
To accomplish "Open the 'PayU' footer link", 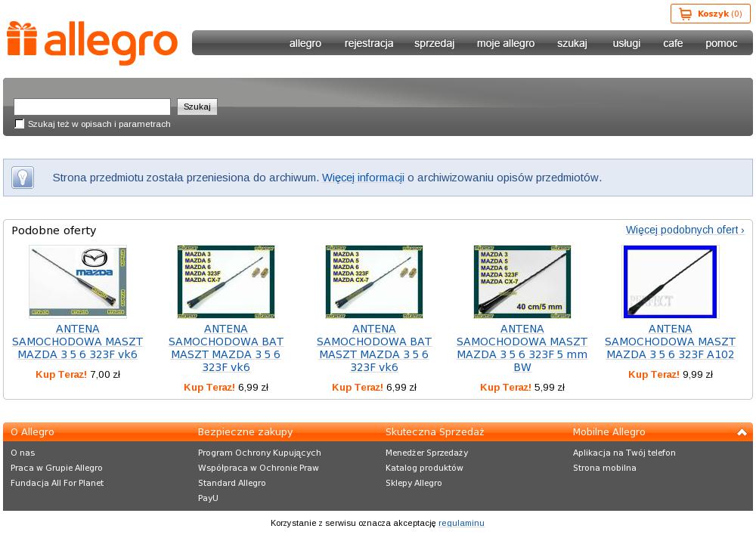I will pyautogui.click(x=209, y=498).
